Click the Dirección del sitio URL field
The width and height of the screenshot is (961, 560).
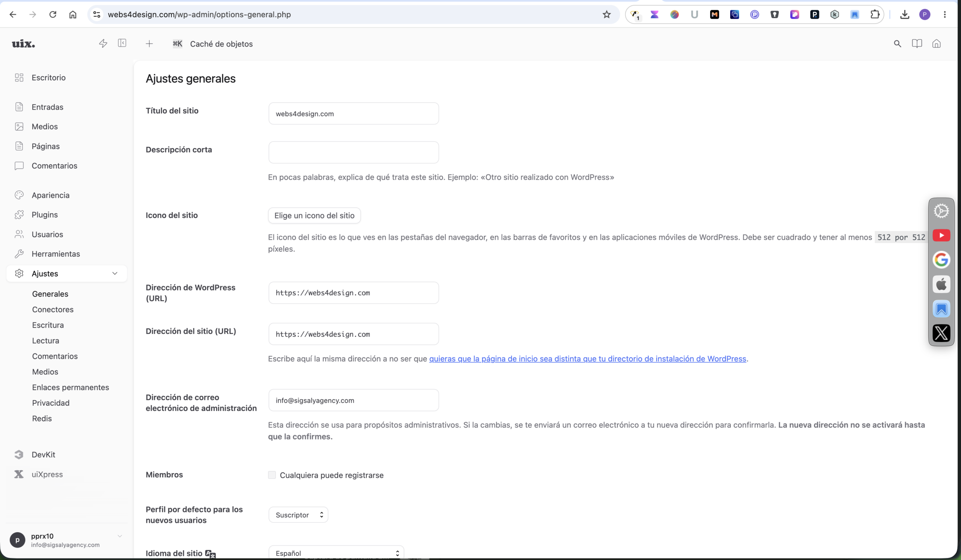(x=354, y=334)
